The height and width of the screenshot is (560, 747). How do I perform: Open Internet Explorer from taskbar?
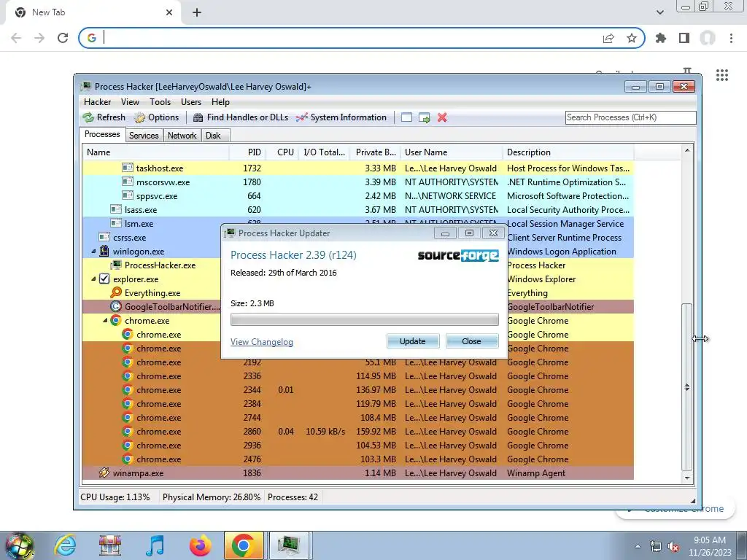coord(65,545)
